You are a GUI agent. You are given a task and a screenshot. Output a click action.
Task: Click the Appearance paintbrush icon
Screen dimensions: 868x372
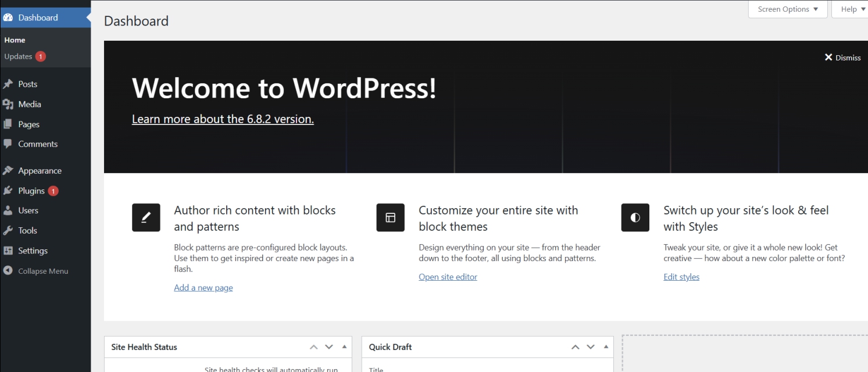[x=8, y=171]
